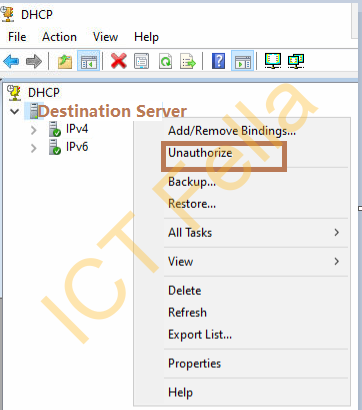Toggle Show/Hide Console Tree toolbar icon
This screenshot has height=410, width=362.
click(x=89, y=61)
